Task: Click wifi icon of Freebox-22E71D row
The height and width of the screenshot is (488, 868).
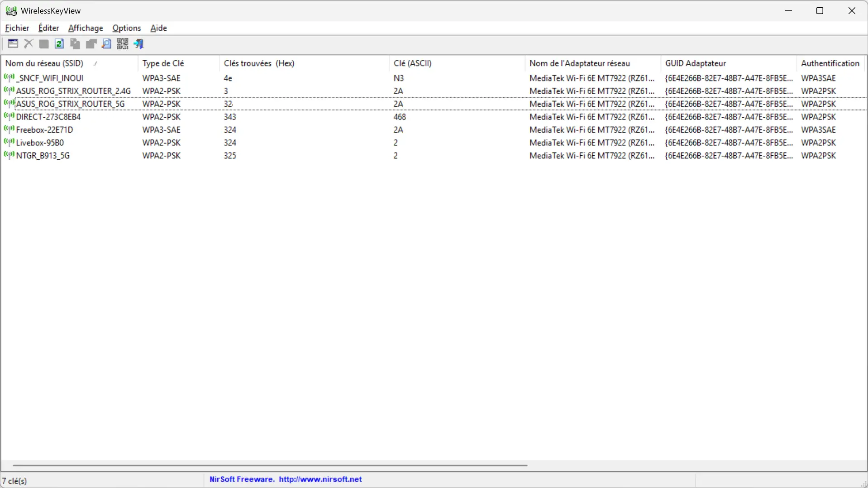Action: click(9, 129)
